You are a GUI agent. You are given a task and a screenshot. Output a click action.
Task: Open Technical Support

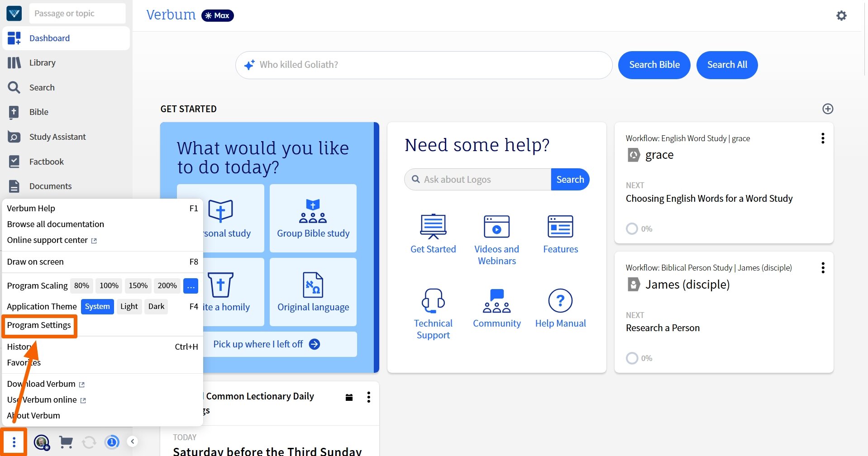[x=433, y=314]
